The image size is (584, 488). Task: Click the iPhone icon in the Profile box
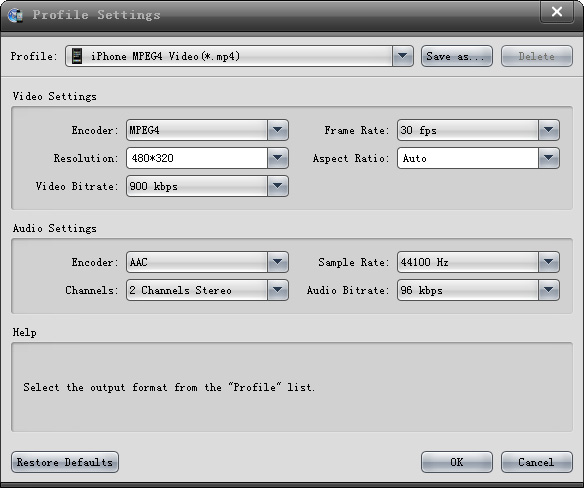(x=77, y=56)
